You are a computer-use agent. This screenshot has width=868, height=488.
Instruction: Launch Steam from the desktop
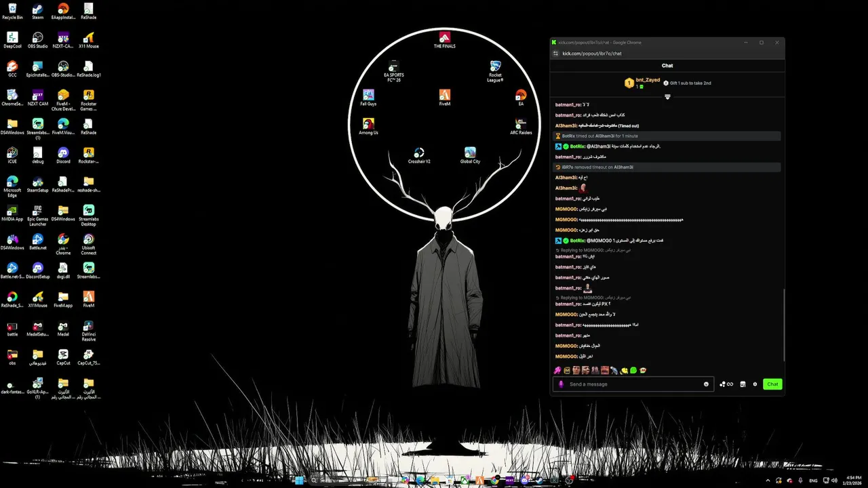pos(38,11)
